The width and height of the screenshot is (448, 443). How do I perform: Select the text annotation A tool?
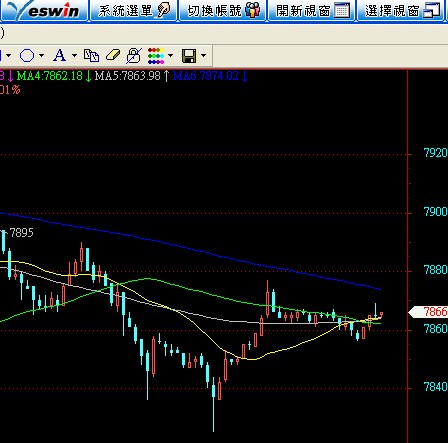click(x=59, y=55)
